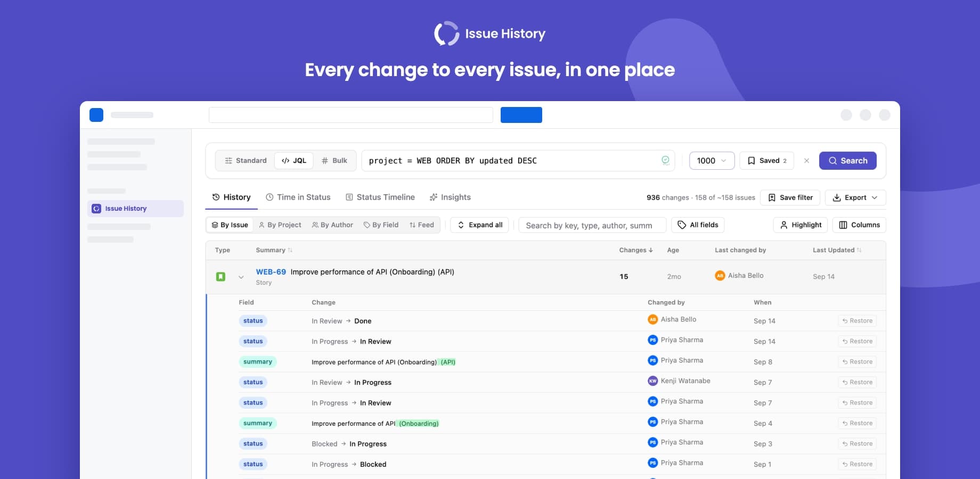Group results By Author
The height and width of the screenshot is (479, 980).
(x=332, y=225)
